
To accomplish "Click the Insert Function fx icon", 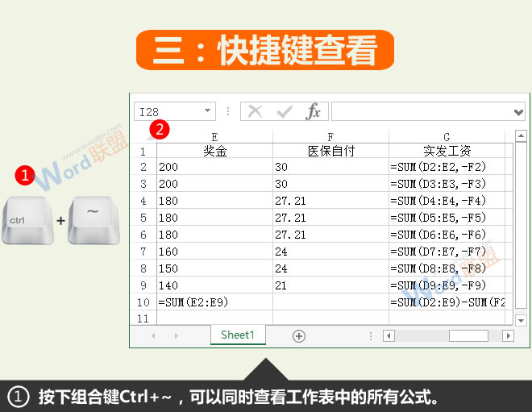I will tap(313, 112).
